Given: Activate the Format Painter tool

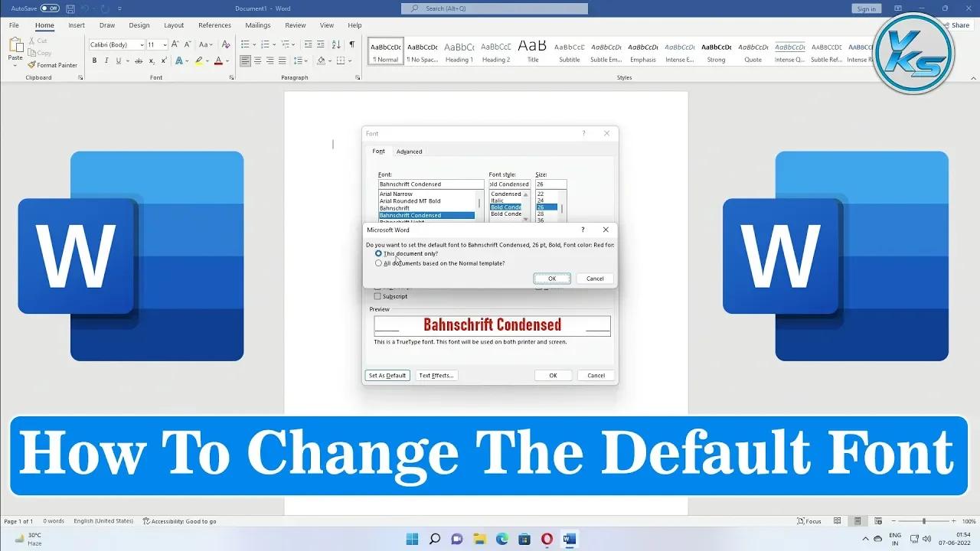Looking at the screenshot, I should coord(52,65).
